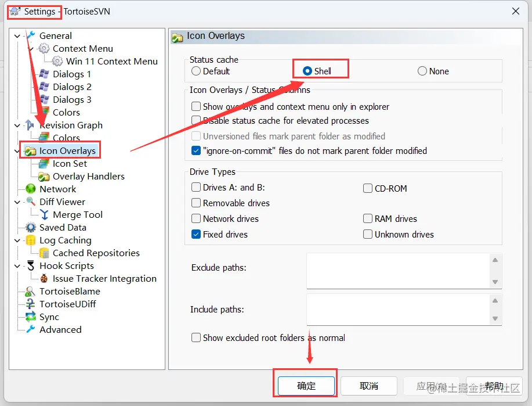Viewport: 532px width, 406px height.
Task: Toggle show excluded root folders as normal
Action: click(x=196, y=337)
